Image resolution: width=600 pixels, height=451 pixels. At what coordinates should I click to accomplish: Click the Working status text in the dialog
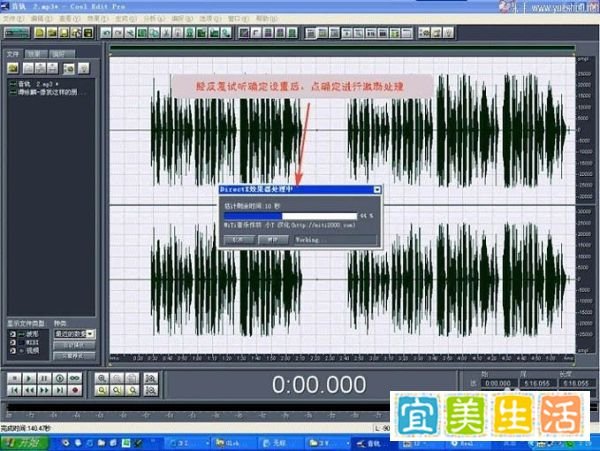310,240
